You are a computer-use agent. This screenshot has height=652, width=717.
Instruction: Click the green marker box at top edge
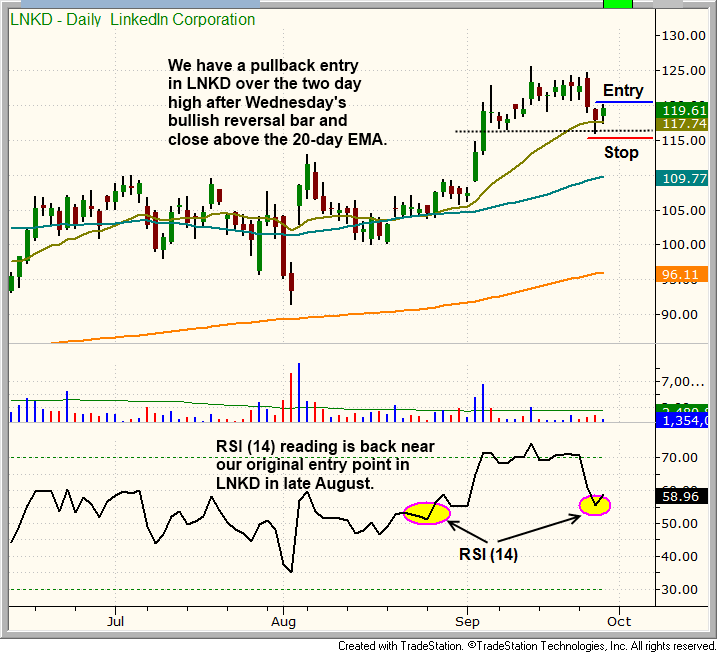(618, 5)
